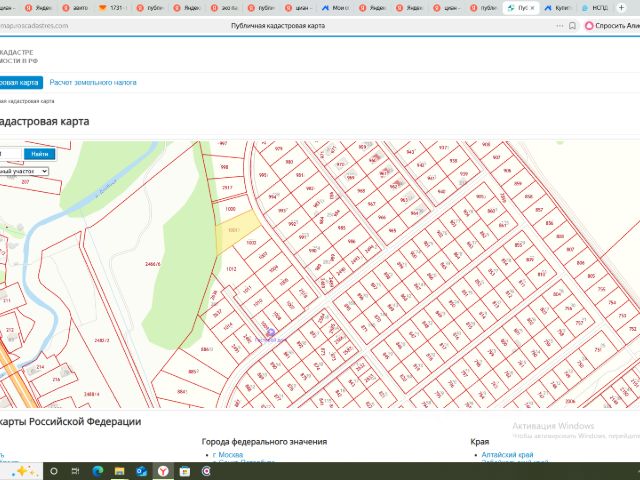Viewport: 640px width, 480px height.
Task: Select parcel '1014' on the map
Action: point(228,326)
